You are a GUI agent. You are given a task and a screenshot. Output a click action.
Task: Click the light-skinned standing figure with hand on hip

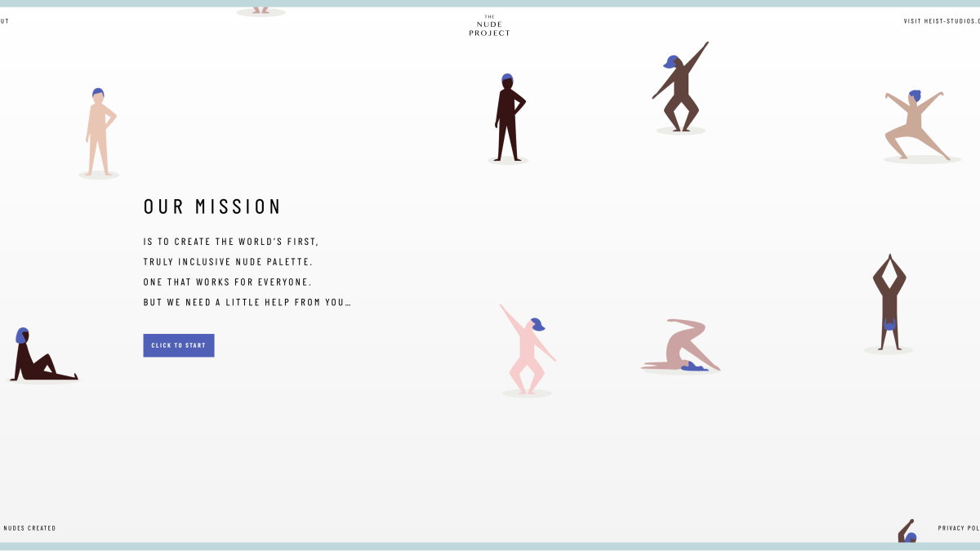[x=100, y=131]
